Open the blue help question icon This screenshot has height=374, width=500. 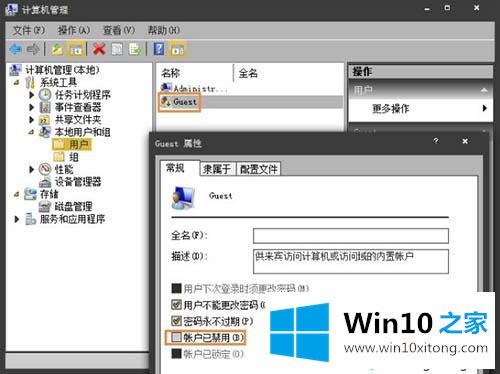(159, 49)
